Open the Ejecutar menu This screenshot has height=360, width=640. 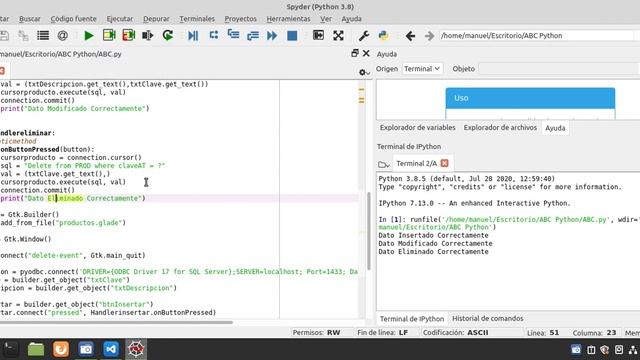click(120, 19)
